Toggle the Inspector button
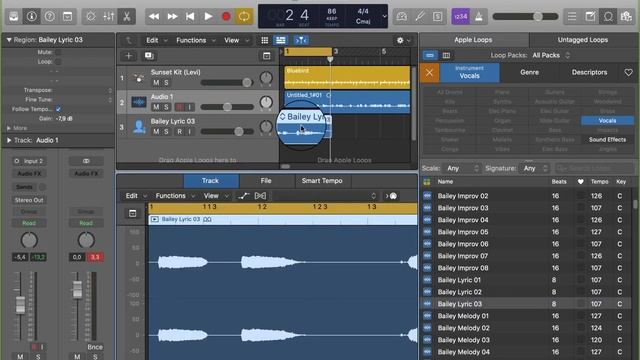 coord(31,16)
